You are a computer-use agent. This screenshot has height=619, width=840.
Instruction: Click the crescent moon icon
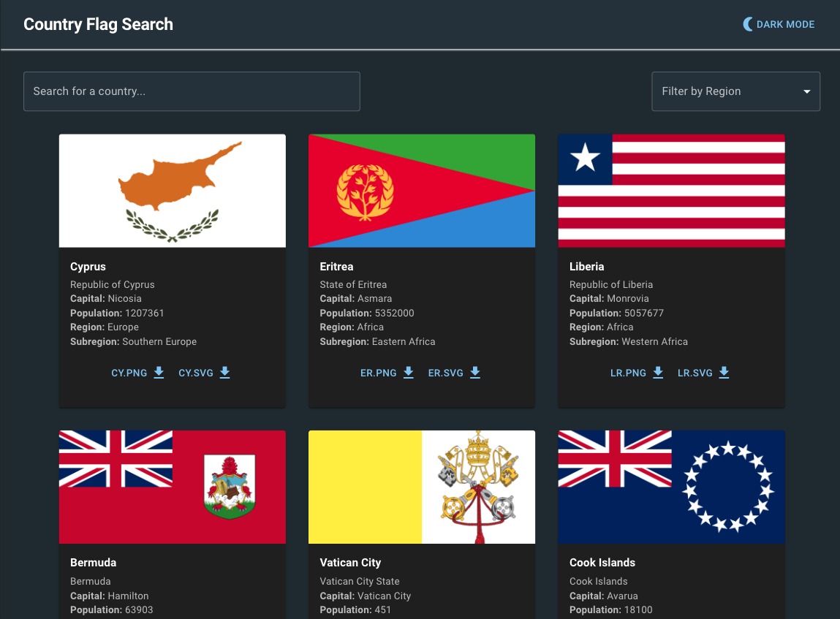point(748,24)
